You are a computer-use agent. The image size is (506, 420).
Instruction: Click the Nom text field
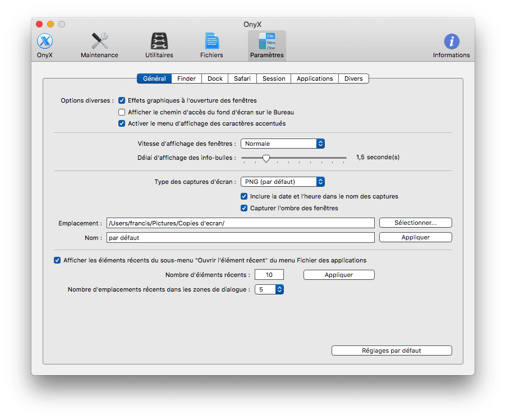[x=241, y=238]
